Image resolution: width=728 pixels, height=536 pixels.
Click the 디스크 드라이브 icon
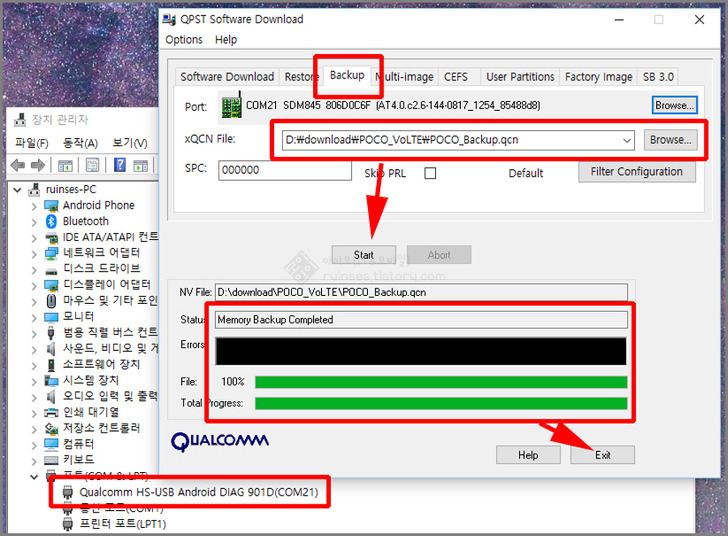51,270
